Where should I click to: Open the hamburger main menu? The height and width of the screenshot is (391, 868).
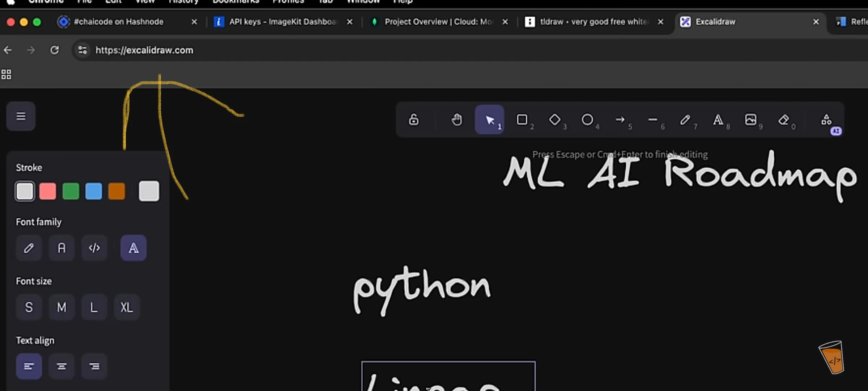(x=21, y=116)
